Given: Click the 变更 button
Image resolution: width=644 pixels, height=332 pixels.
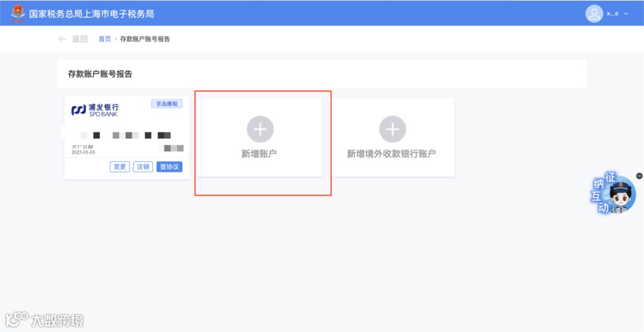Looking at the screenshot, I should point(120,167).
